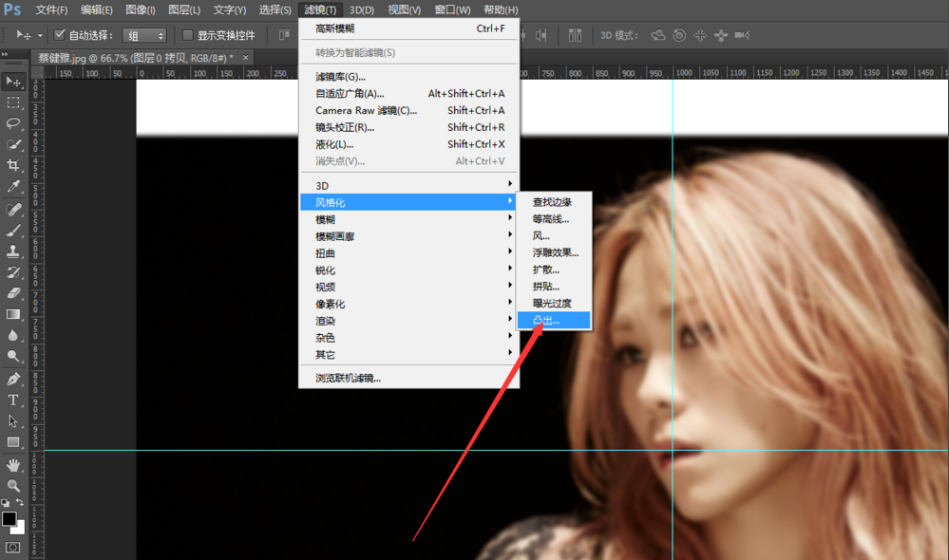Select the Rectangular Marquee tool
This screenshot has width=949, height=560.
click(13, 103)
